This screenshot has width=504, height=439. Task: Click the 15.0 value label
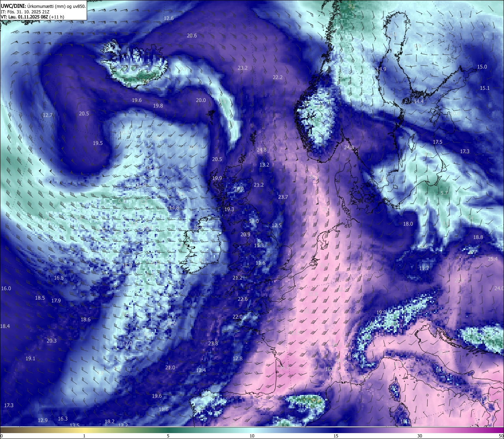(x=482, y=67)
